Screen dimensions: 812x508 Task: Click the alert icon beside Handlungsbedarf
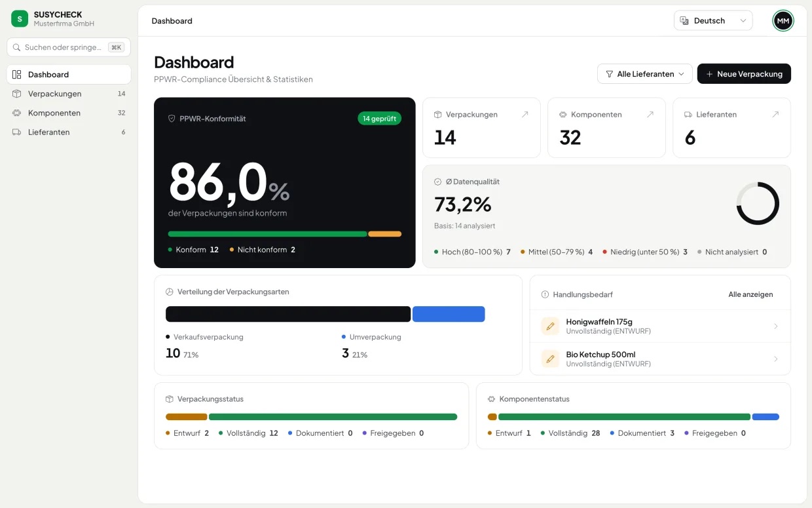[x=545, y=294]
